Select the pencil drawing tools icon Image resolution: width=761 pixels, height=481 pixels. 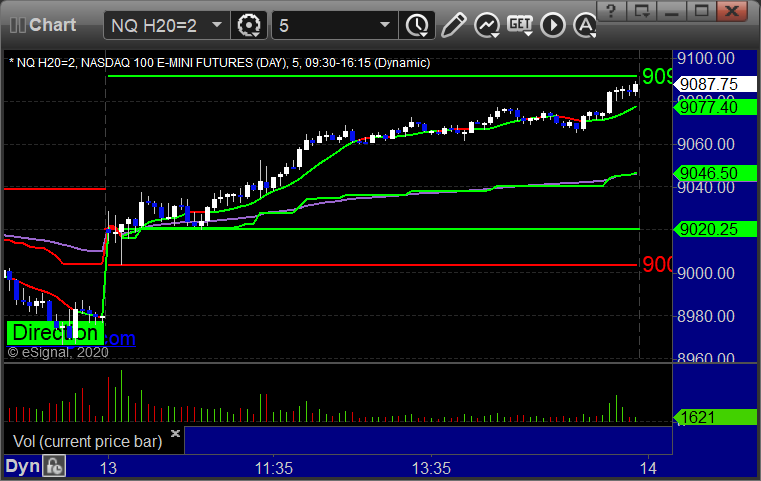453,25
